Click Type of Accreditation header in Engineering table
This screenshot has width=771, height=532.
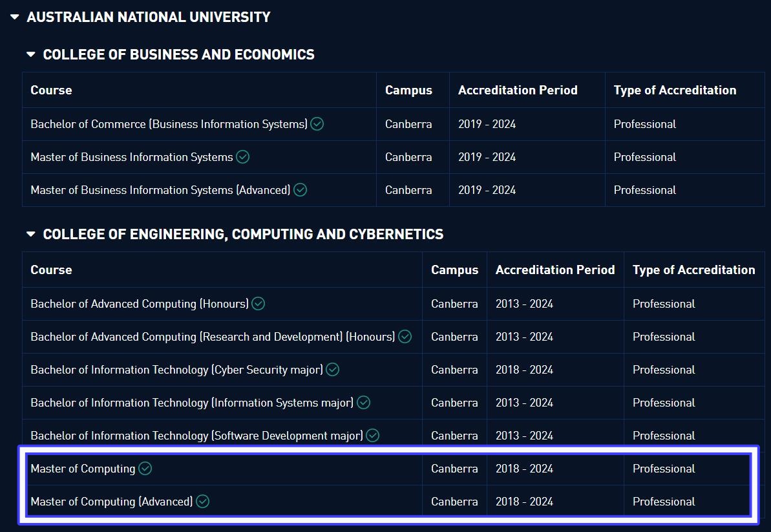tap(694, 270)
